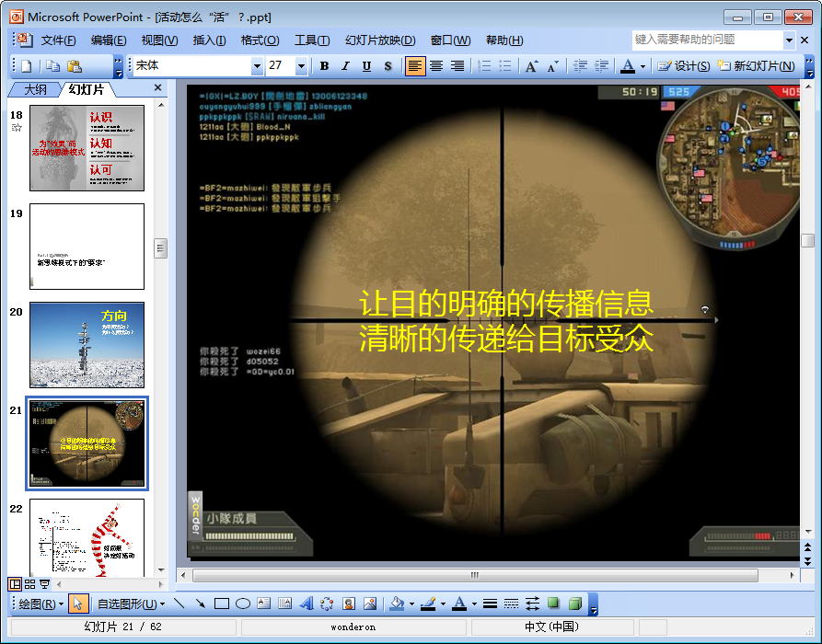Select the Rectangle shape tool
The image size is (822, 644).
pyautogui.click(x=222, y=604)
